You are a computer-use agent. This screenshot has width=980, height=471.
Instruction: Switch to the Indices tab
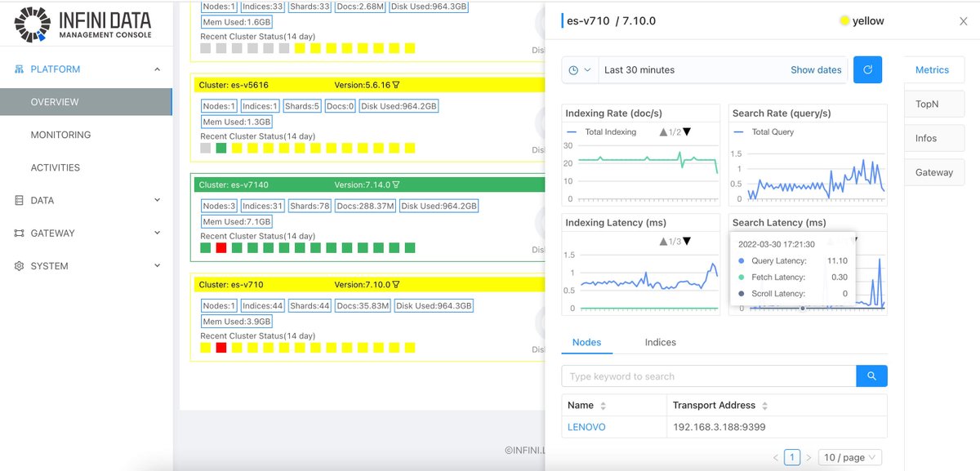click(660, 342)
